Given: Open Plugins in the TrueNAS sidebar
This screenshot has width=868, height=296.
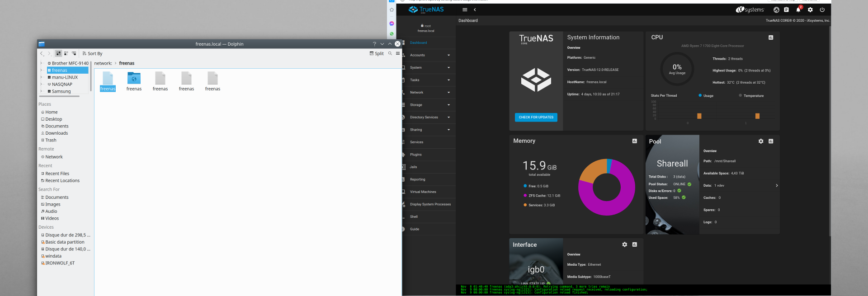Looking at the screenshot, I should click(x=429, y=155).
